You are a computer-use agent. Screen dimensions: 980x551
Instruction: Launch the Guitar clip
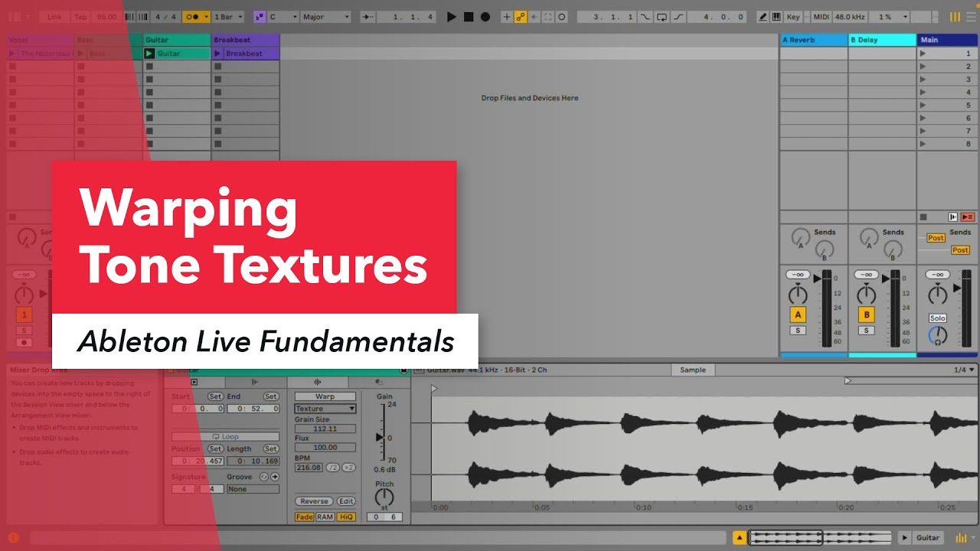coord(149,54)
